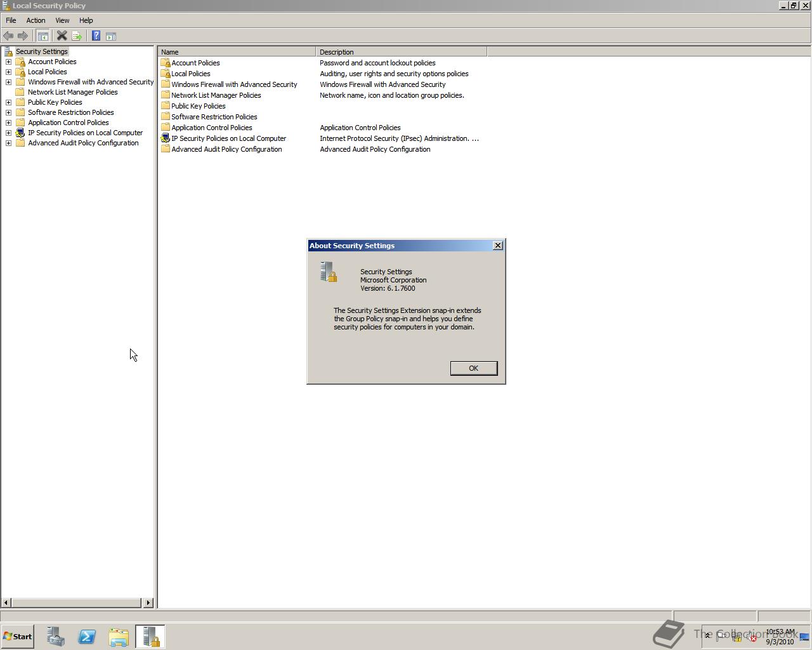Expand Application Control Policies tree node
Screen dimensions: 812x650
click(8, 123)
